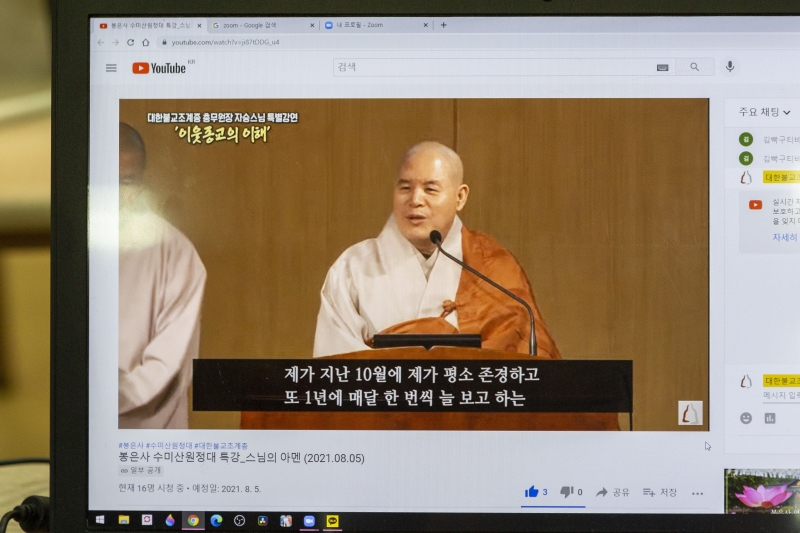Open the emoji picker in live chat
The width and height of the screenshot is (800, 533).
pyautogui.click(x=746, y=418)
